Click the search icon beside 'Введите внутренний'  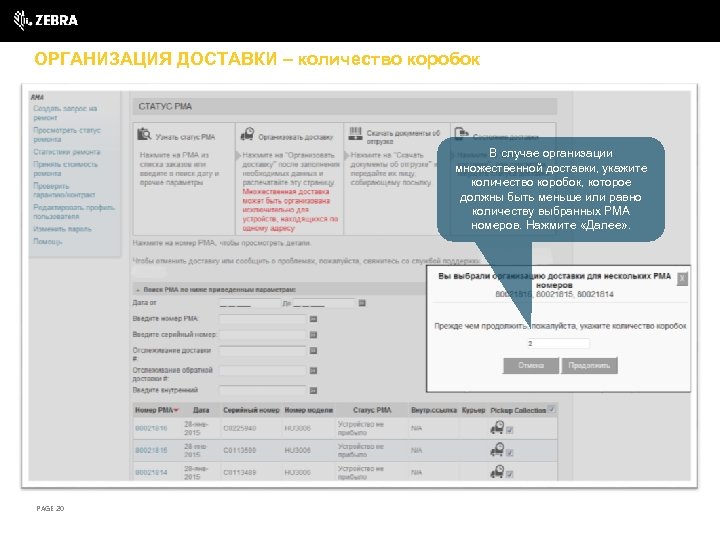click(x=313, y=390)
